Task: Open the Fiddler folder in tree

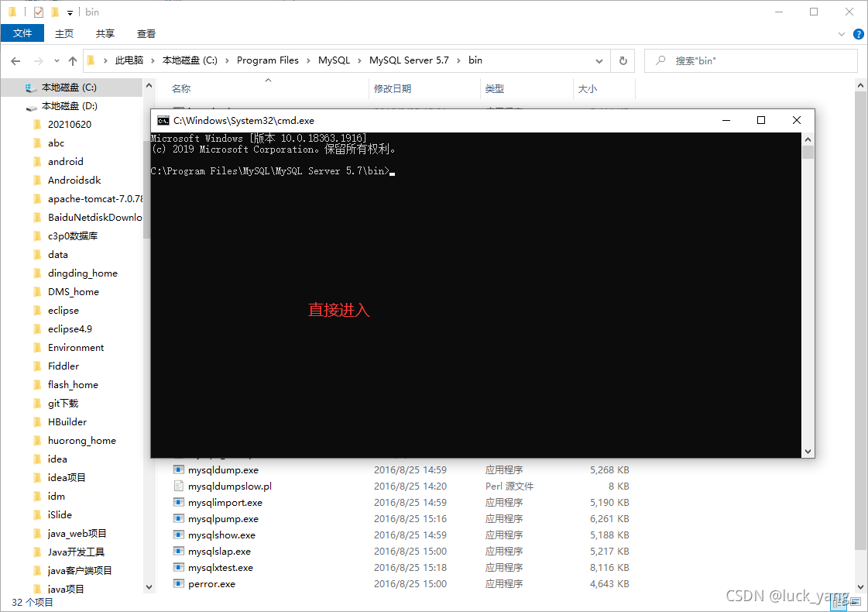Action: coord(63,366)
